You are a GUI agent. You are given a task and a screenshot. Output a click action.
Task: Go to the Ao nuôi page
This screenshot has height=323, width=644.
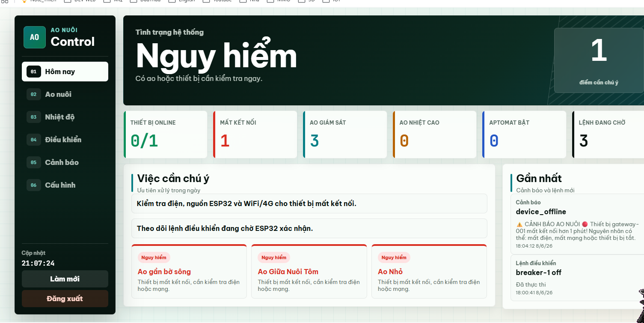[x=65, y=94]
